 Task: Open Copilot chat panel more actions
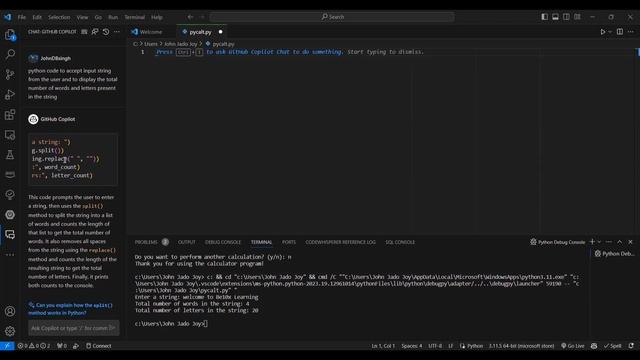tap(117, 31)
